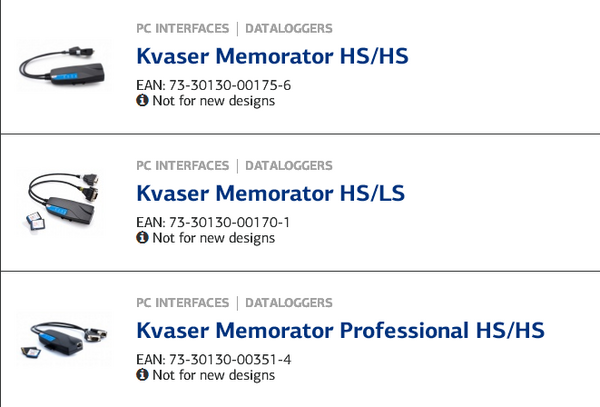Screen dimensions: 600x407
Task: Open the Kvaser Memorator HS/HS product image
Action: pyautogui.click(x=64, y=65)
